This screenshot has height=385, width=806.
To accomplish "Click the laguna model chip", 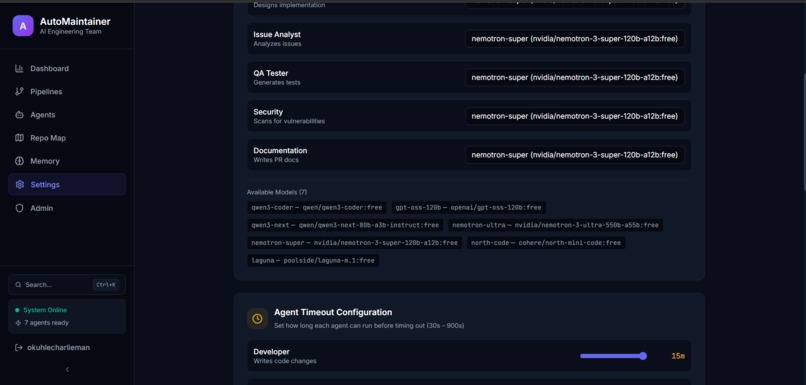I will point(313,261).
